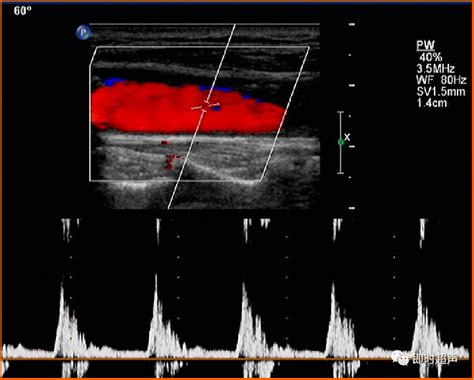This screenshot has height=380, width=474.
Task: Click the 1.4cm depth value
Action: pyautogui.click(x=432, y=103)
